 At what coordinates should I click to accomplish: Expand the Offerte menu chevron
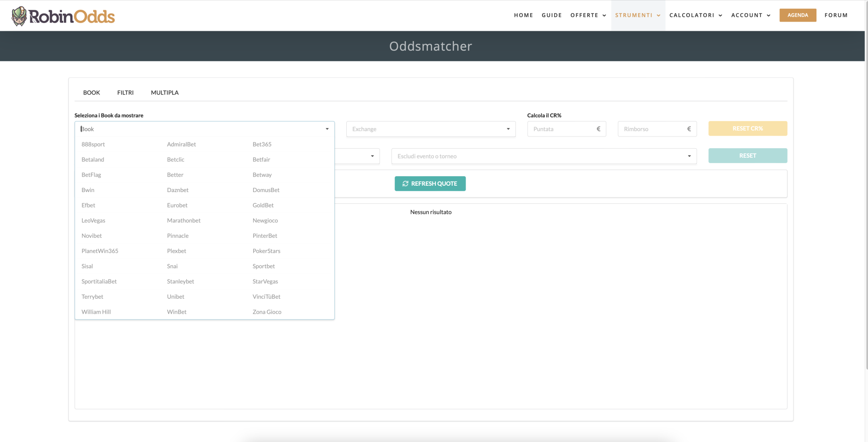click(x=604, y=15)
